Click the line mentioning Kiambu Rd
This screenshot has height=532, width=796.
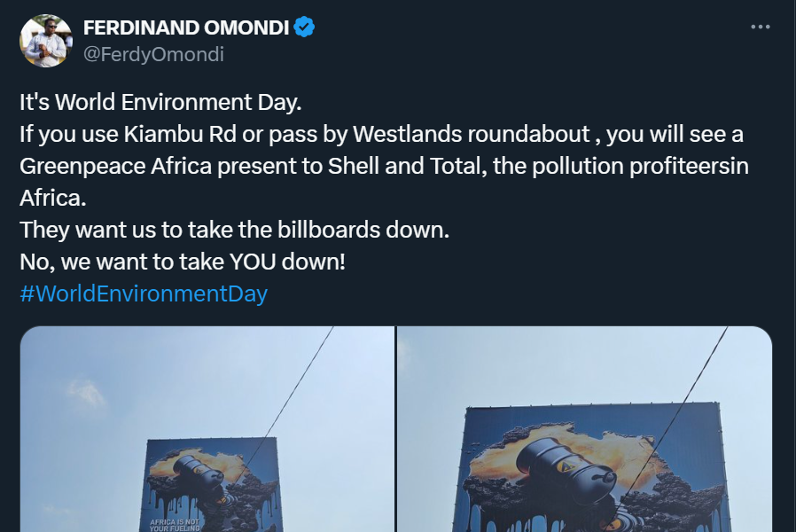(x=382, y=135)
